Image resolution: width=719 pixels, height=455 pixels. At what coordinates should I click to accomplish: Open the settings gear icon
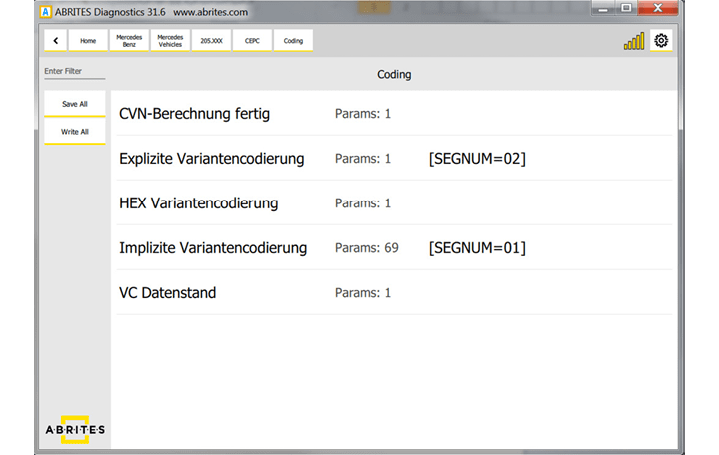pos(661,41)
